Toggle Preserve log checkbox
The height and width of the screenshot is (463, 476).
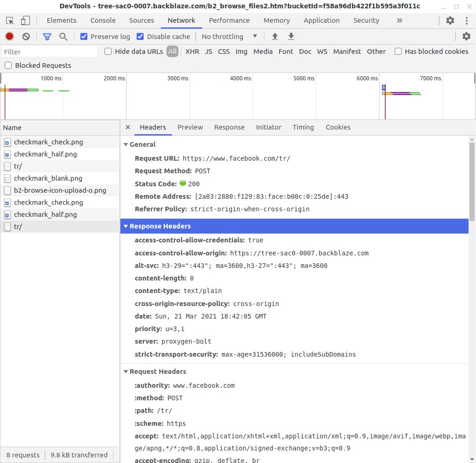84,37
